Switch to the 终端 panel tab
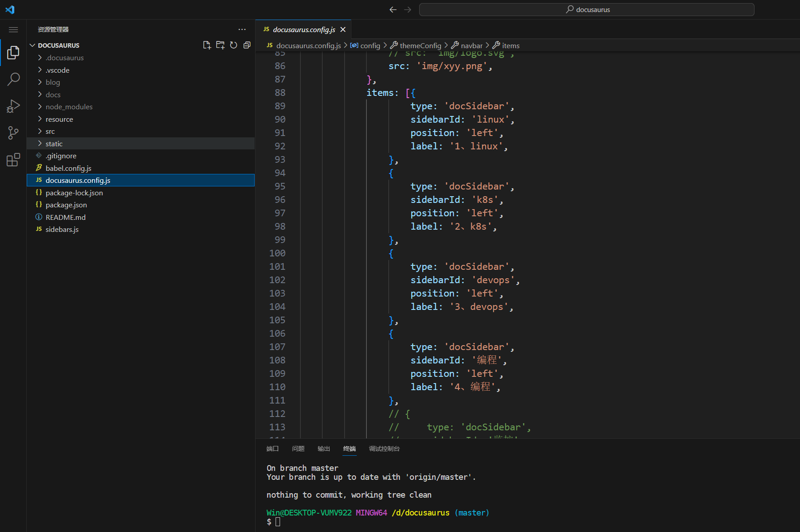Image resolution: width=800 pixels, height=532 pixels. click(x=350, y=449)
